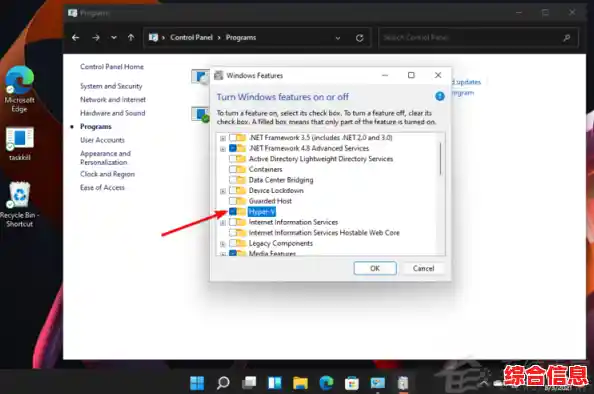
Task: Refresh the Control Panel view
Action: [360, 38]
